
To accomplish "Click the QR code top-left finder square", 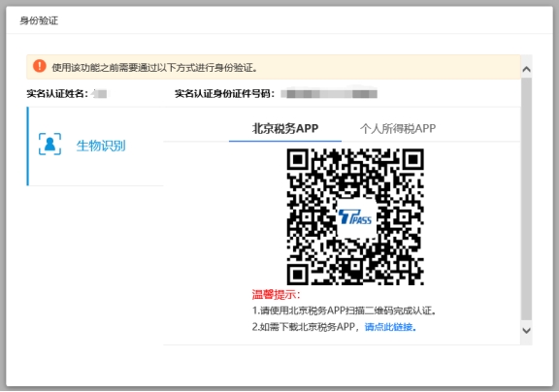I will 297,159.
